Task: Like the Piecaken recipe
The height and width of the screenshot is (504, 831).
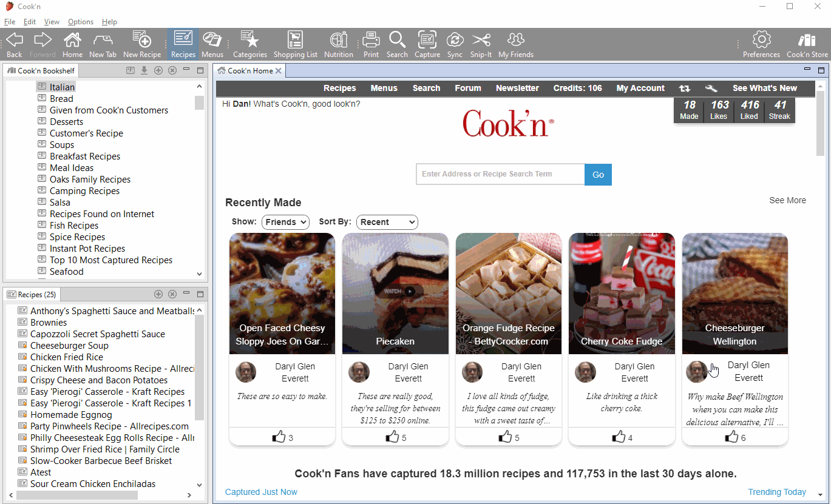Action: [x=392, y=437]
